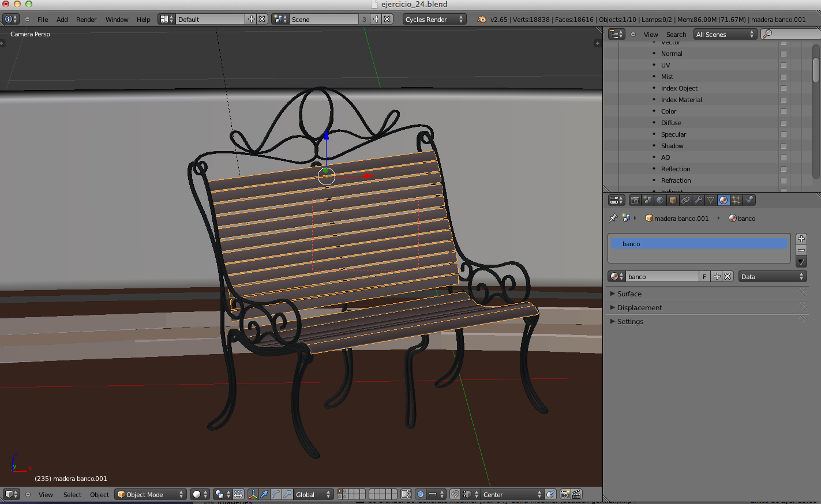The height and width of the screenshot is (504, 821).
Task: Open the Modifiers wrench tab
Action: coord(698,200)
